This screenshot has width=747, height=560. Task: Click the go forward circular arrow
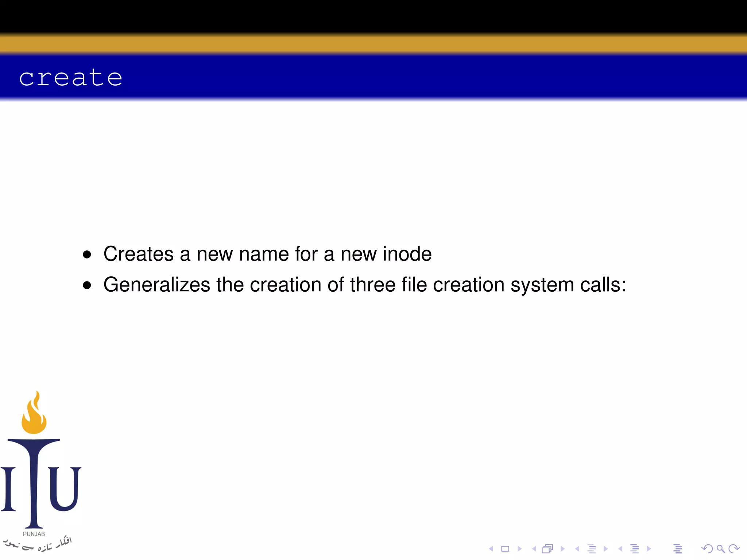tap(734, 549)
